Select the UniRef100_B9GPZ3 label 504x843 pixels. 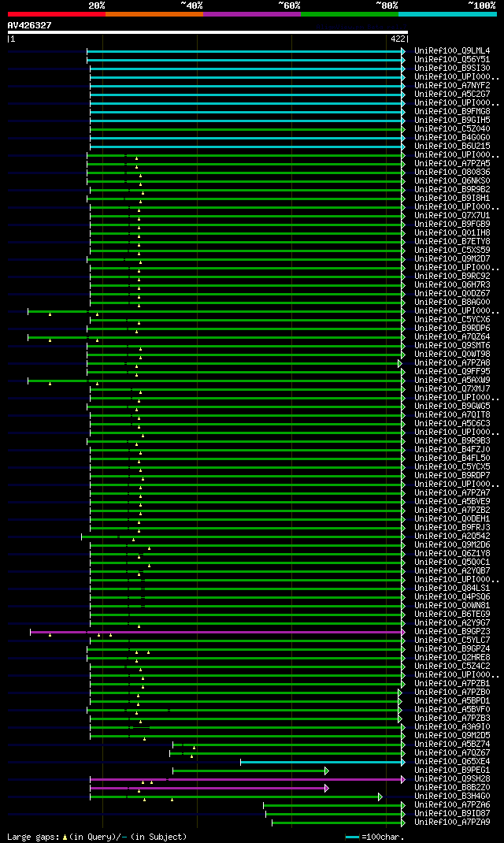click(x=452, y=632)
